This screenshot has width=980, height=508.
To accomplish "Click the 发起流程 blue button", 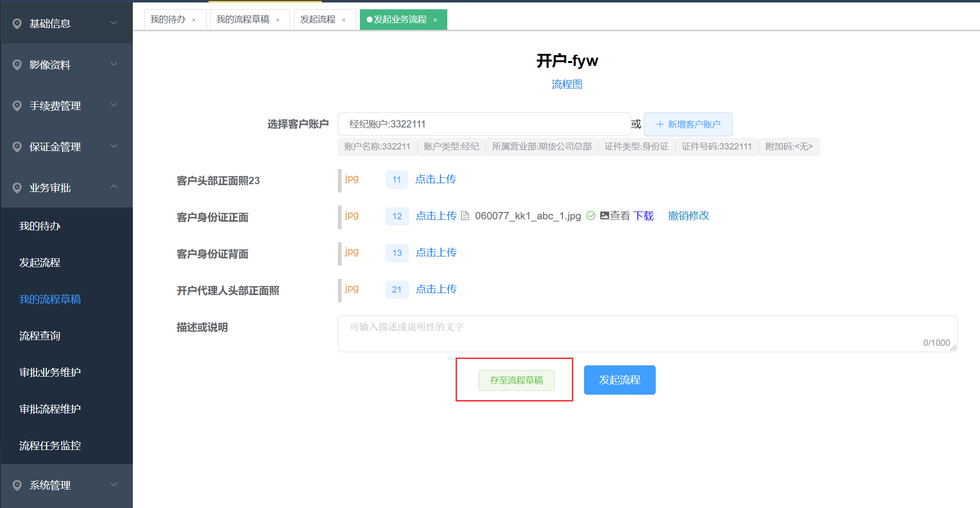I will (x=620, y=380).
